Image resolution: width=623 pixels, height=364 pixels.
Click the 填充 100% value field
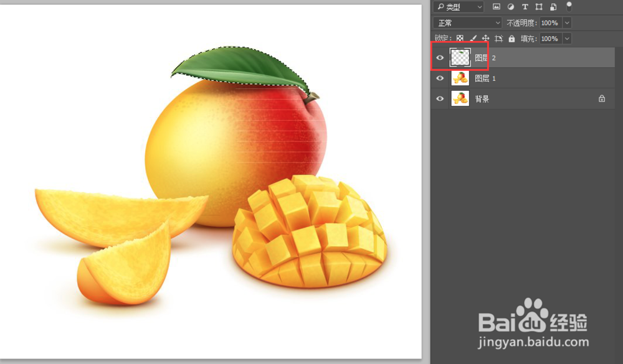(550, 39)
